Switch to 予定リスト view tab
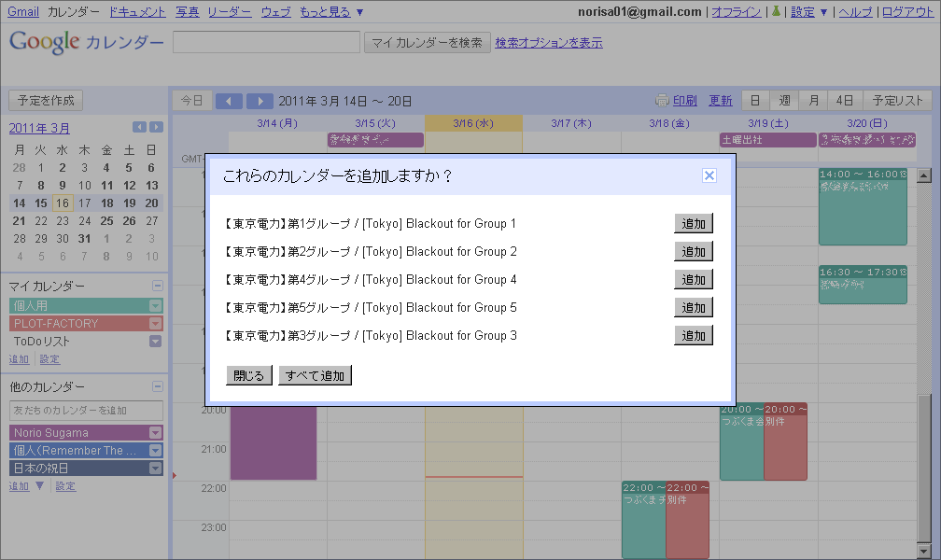Viewport: 941px width, 560px height. [897, 100]
